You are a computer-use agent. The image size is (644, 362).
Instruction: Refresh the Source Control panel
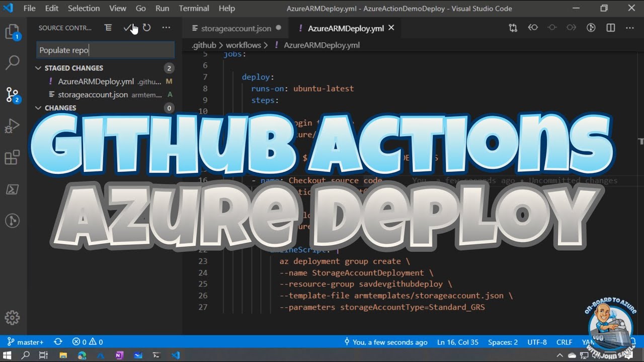pyautogui.click(x=146, y=28)
